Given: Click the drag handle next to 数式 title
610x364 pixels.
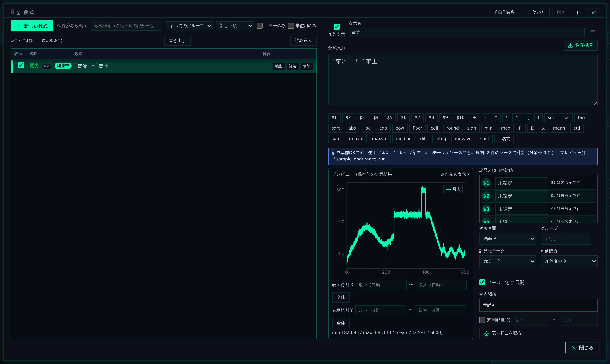Looking at the screenshot, I should click(x=13, y=11).
